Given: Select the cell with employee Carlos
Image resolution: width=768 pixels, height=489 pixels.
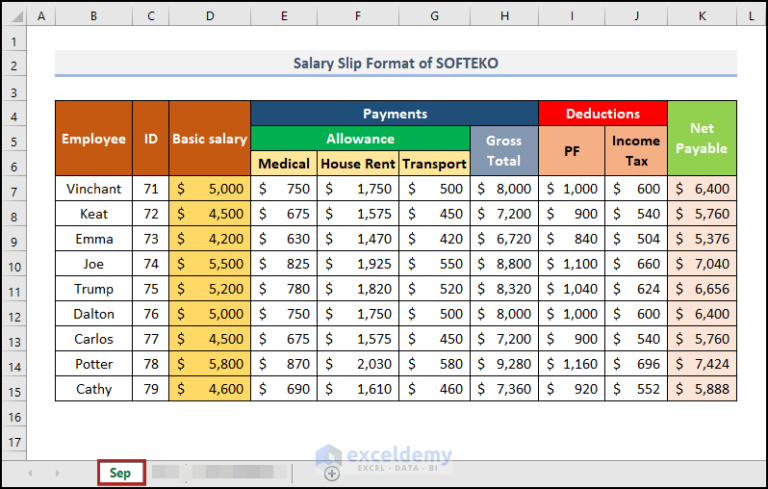Looking at the screenshot, I should (x=94, y=339).
